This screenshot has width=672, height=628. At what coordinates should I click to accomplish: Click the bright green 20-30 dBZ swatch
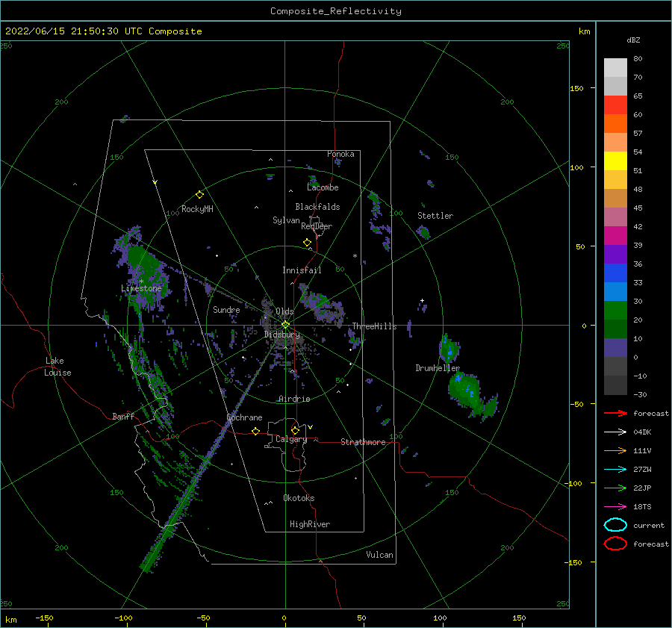(615, 311)
